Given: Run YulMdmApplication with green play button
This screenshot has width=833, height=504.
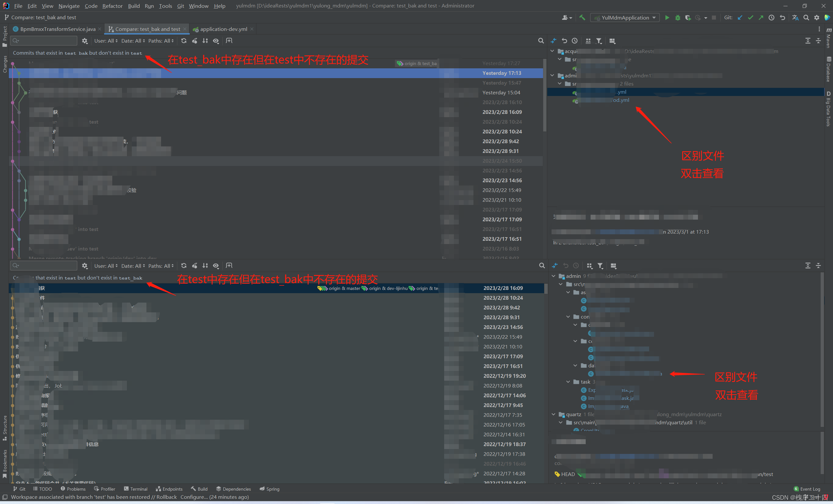Looking at the screenshot, I should 667,18.
